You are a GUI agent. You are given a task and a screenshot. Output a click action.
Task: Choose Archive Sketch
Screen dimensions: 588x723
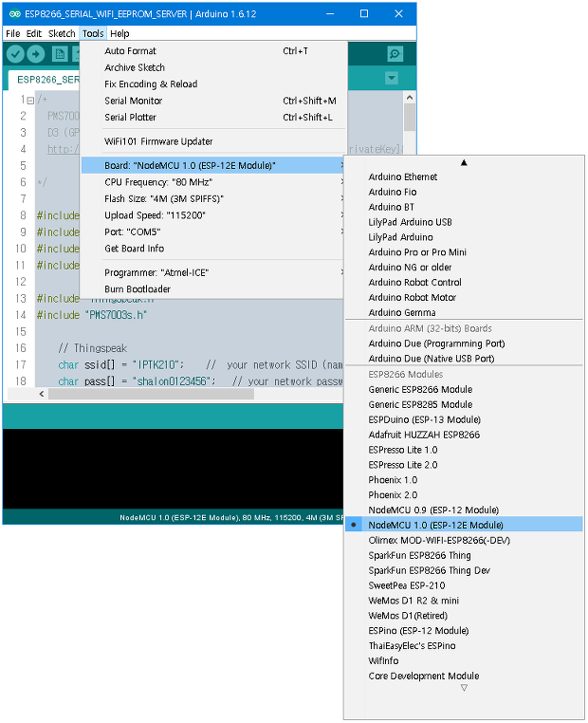pos(212,67)
